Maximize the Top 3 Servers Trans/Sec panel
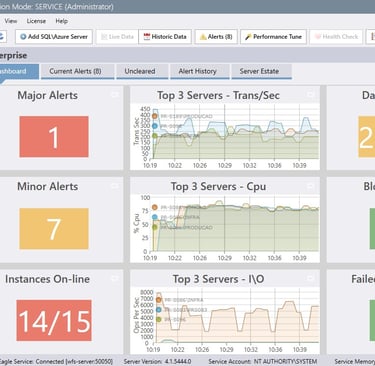The image size is (375, 366). [x=311, y=95]
